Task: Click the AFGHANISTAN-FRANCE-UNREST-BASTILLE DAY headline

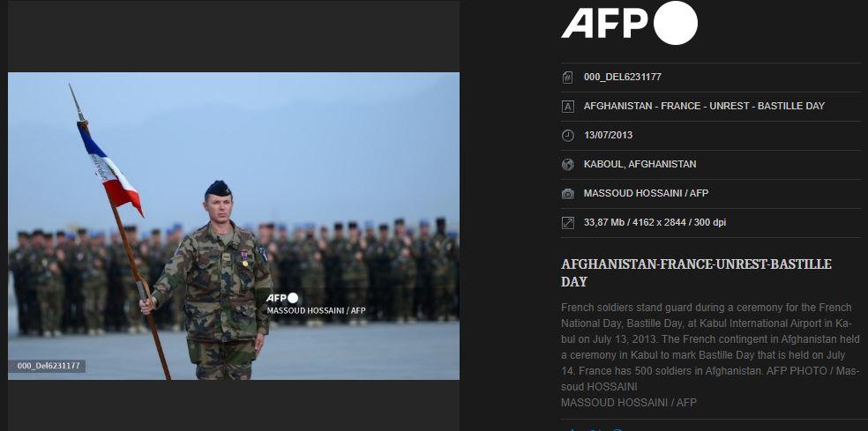Action: pos(696,272)
